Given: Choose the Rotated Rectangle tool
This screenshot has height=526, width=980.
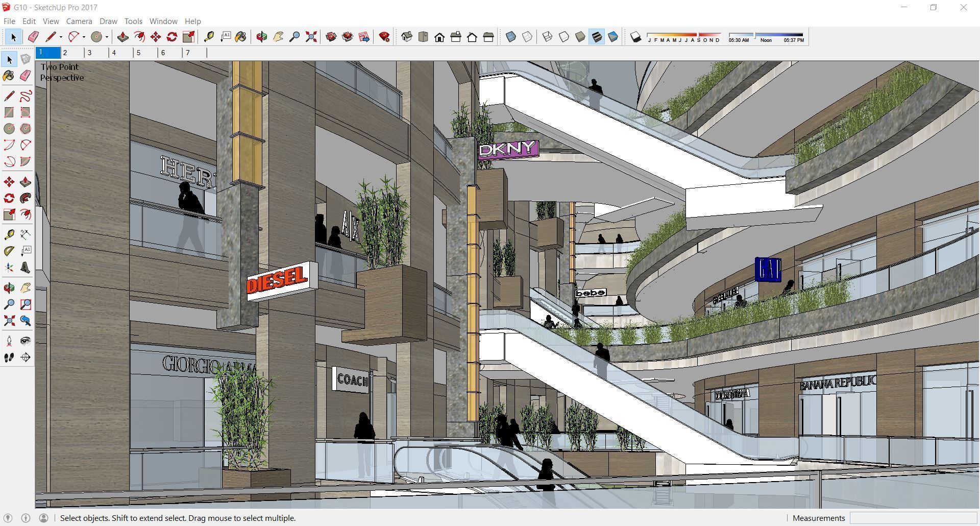Looking at the screenshot, I should [26, 112].
